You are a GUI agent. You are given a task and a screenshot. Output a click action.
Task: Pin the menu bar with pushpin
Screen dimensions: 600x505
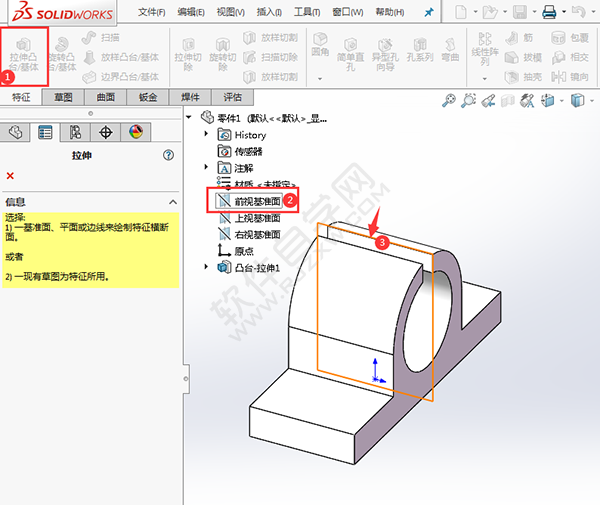[429, 12]
